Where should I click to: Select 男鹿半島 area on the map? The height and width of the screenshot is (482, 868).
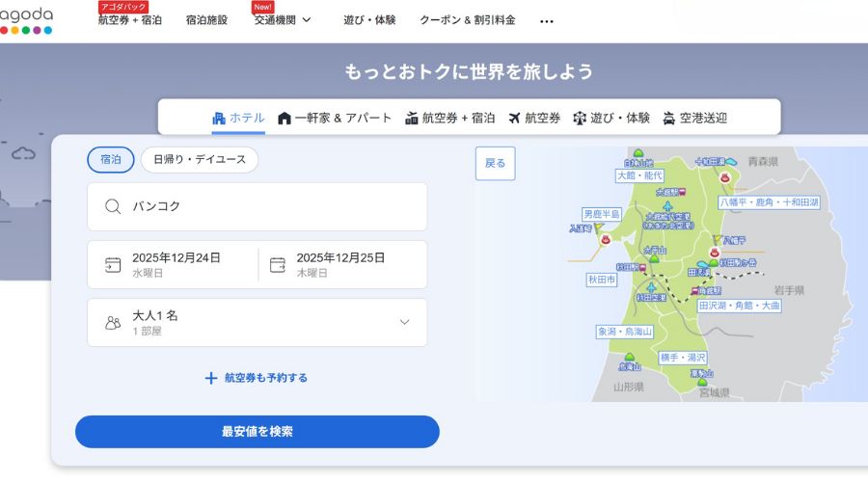coord(602,214)
